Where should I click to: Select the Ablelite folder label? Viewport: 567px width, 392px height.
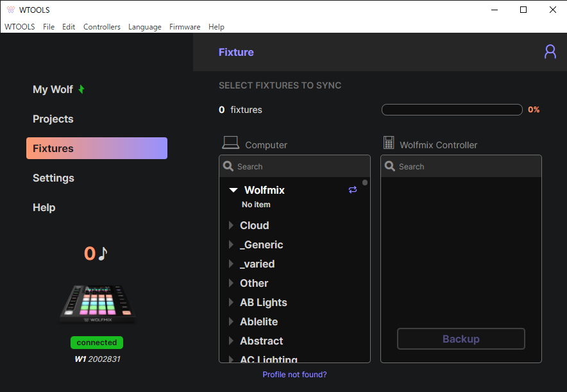click(x=259, y=321)
